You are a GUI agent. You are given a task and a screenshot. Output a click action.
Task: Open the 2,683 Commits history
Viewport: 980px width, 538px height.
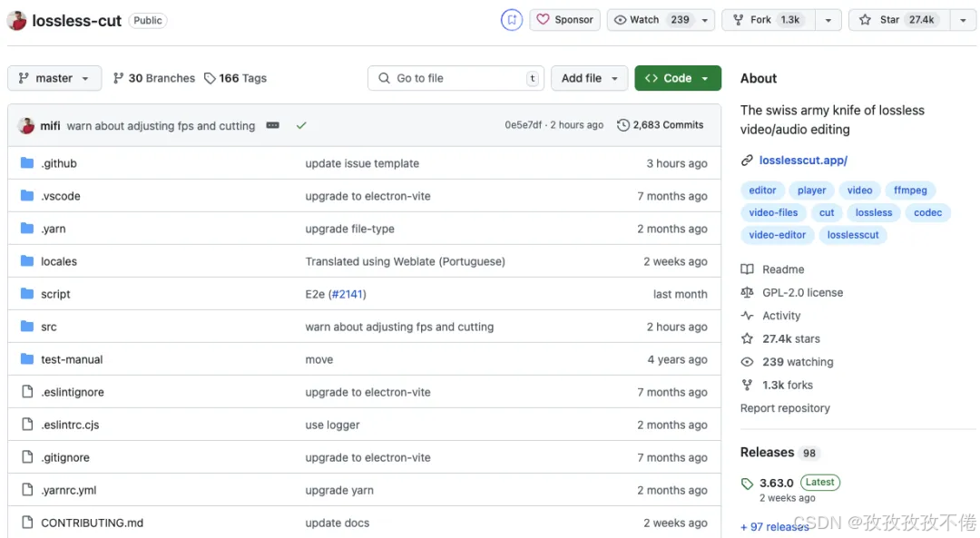point(660,125)
